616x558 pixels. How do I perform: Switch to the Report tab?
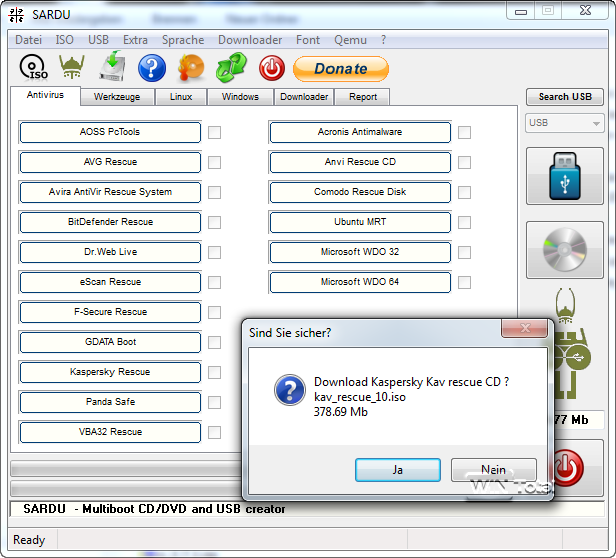click(x=363, y=97)
